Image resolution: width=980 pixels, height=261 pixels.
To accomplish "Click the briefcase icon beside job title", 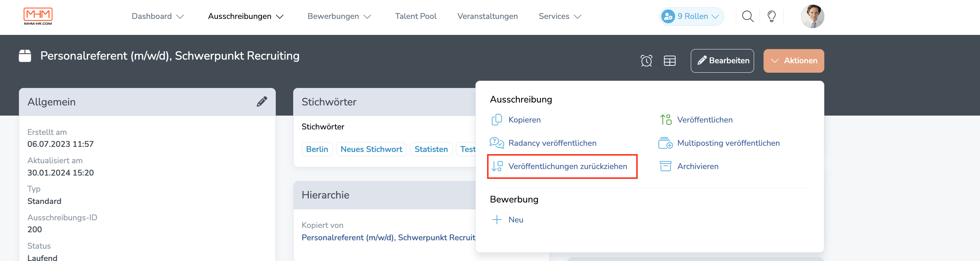I will coord(25,56).
